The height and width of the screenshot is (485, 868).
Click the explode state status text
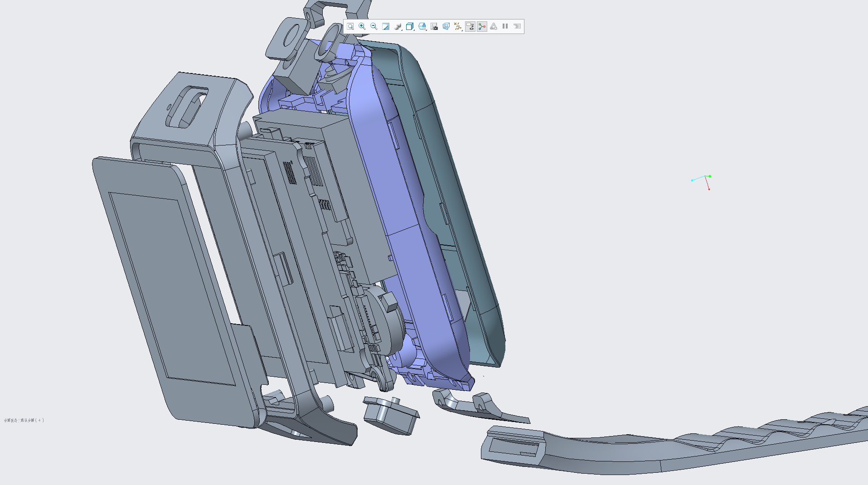[24, 420]
